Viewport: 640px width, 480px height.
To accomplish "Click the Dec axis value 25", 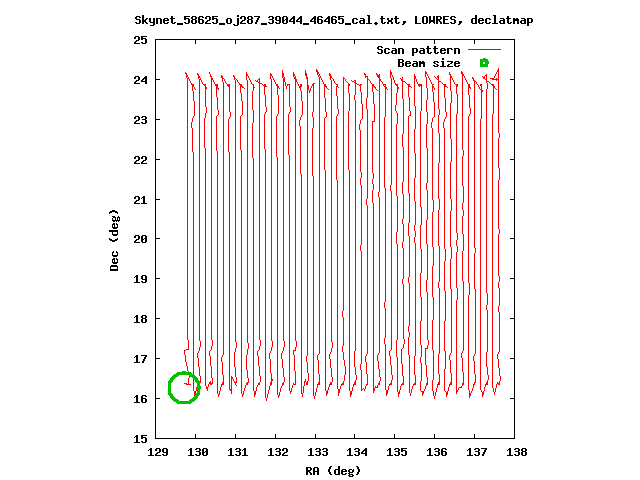I will (140, 40).
